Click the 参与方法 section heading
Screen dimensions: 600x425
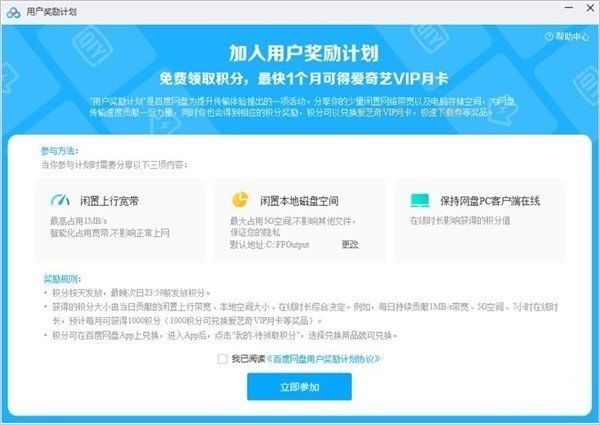coord(60,151)
